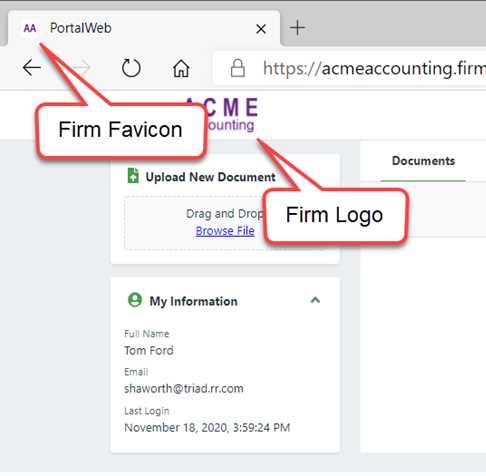Click the green My Information user icon
This screenshot has width=486, height=476.
tap(135, 300)
